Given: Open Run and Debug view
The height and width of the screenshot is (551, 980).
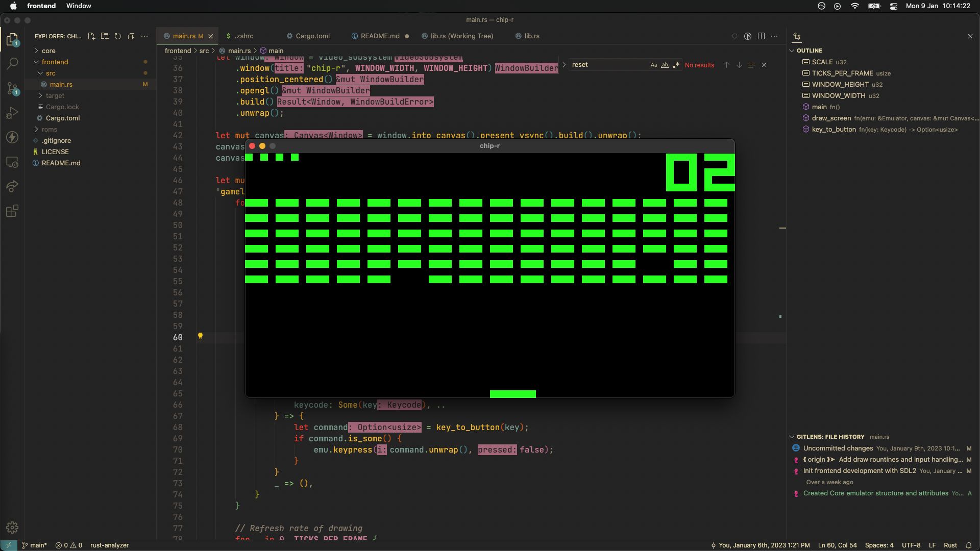Looking at the screenshot, I should pyautogui.click(x=12, y=113).
